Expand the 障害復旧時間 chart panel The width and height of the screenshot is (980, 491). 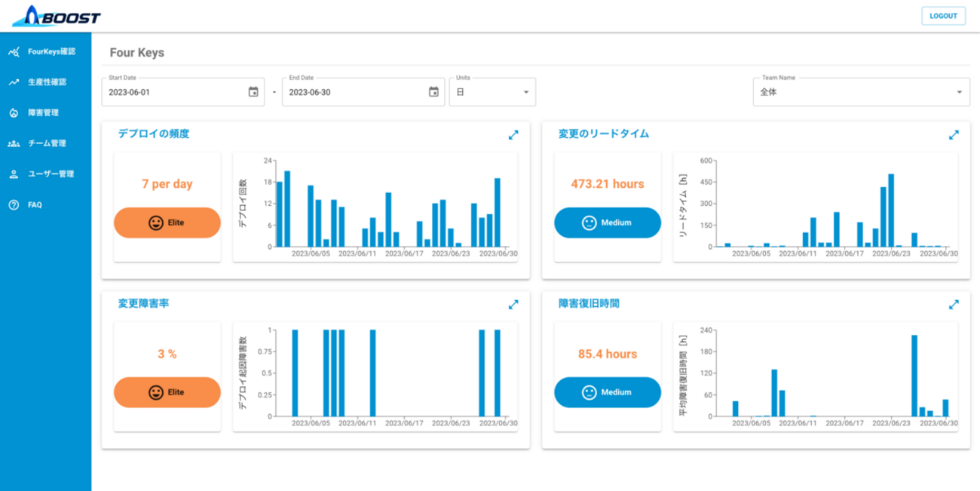point(954,305)
